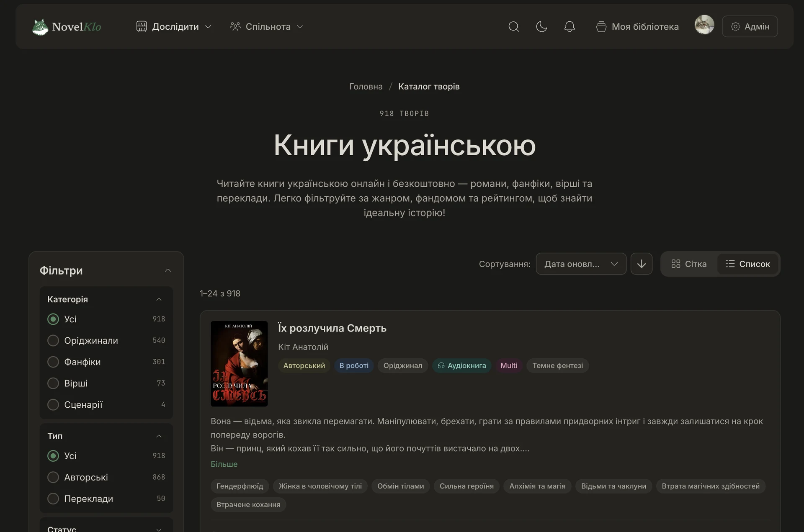Click the В роботі status badge

coord(354,365)
